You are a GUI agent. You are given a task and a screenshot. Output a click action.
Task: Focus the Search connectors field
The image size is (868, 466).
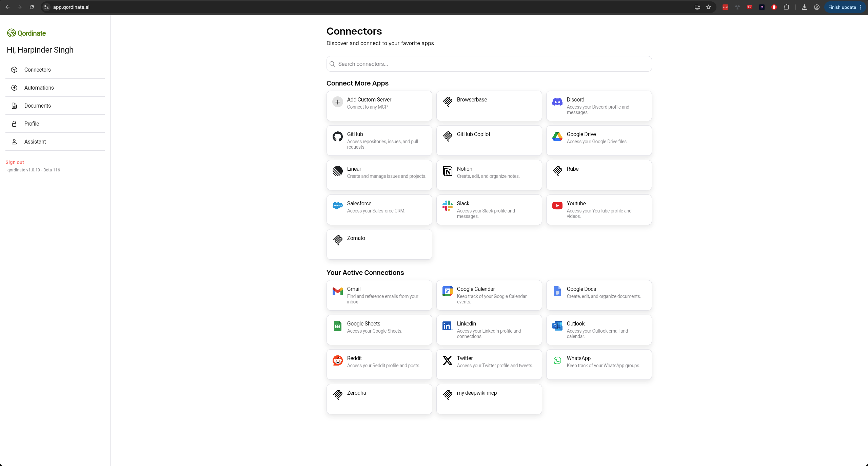[489, 64]
